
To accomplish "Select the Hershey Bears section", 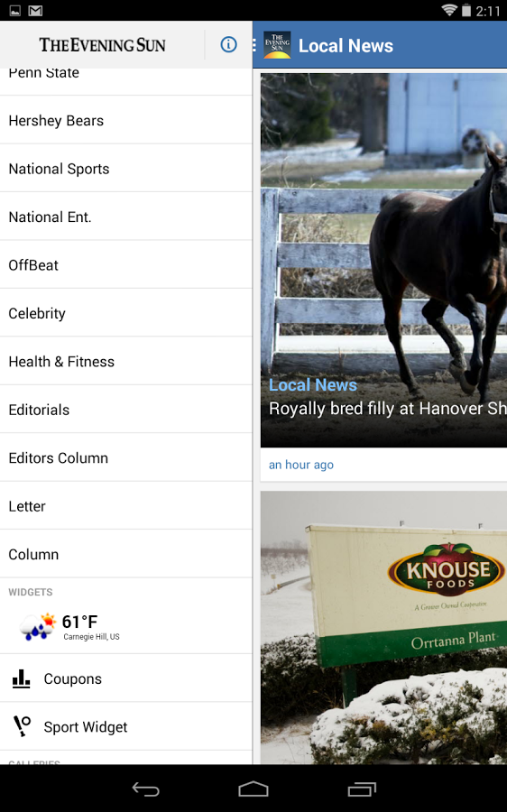I will [125, 120].
